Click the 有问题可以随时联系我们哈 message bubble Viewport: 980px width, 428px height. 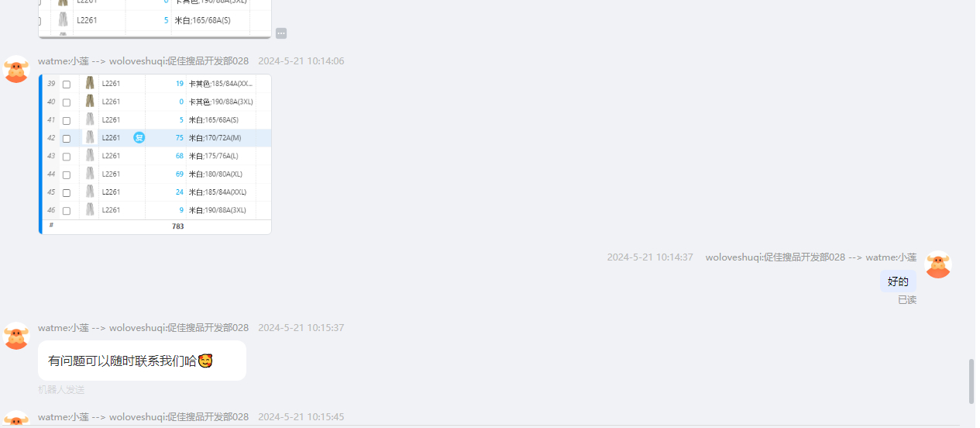click(x=142, y=361)
